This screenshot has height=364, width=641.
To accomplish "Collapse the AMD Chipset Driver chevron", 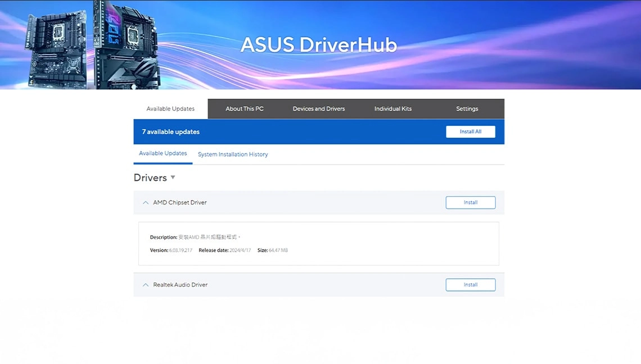I will tap(146, 203).
